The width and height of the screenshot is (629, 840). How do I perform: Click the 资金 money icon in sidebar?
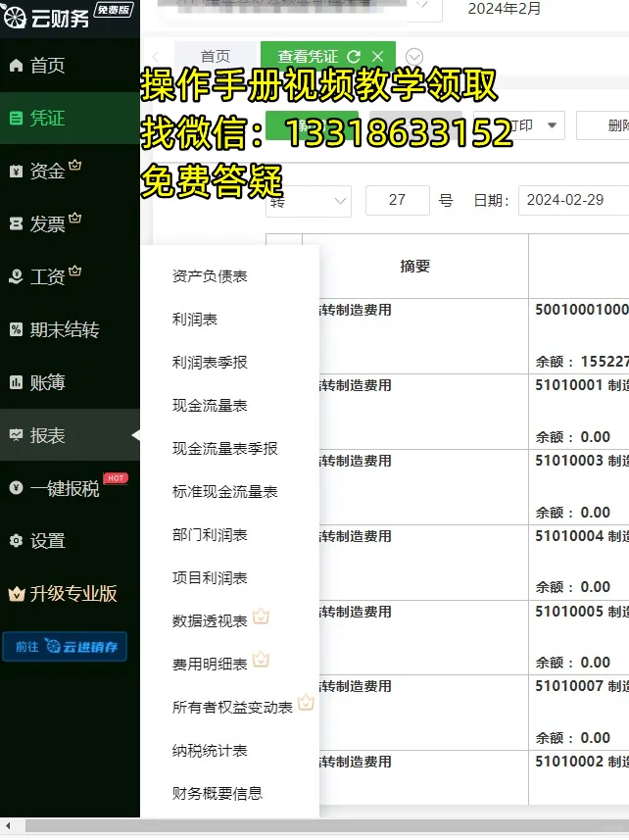click(x=16, y=171)
